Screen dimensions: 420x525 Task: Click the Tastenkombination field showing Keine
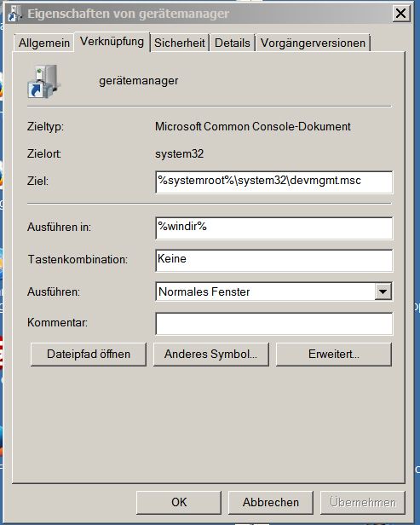coord(273,260)
